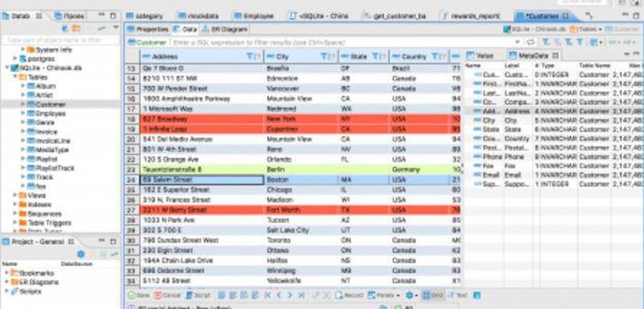Expand the Artist table node
The image size is (644, 309).
23,95
